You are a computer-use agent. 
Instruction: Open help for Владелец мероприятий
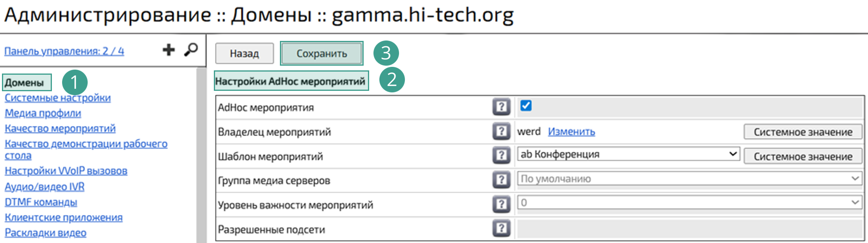501,131
